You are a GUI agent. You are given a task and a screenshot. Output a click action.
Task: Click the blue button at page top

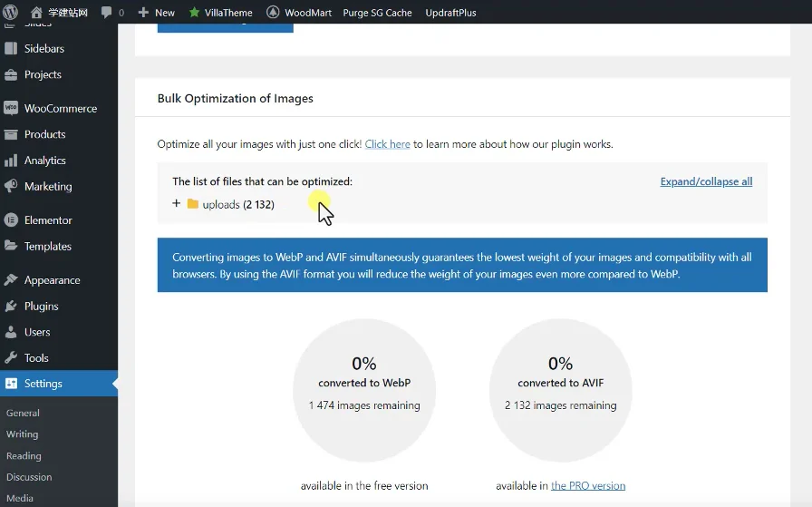click(x=226, y=27)
